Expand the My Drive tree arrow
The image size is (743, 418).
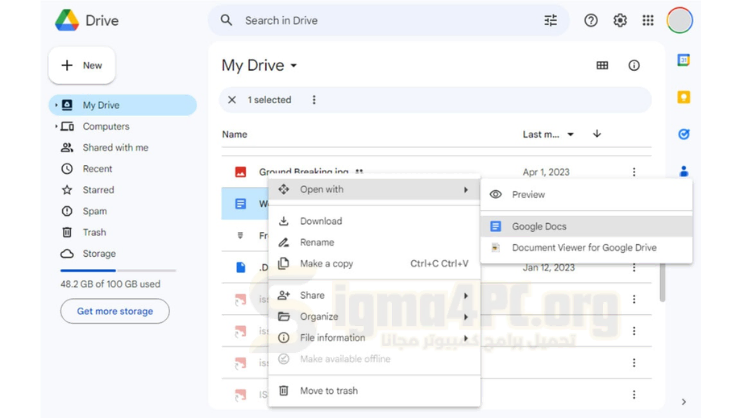[x=56, y=105]
